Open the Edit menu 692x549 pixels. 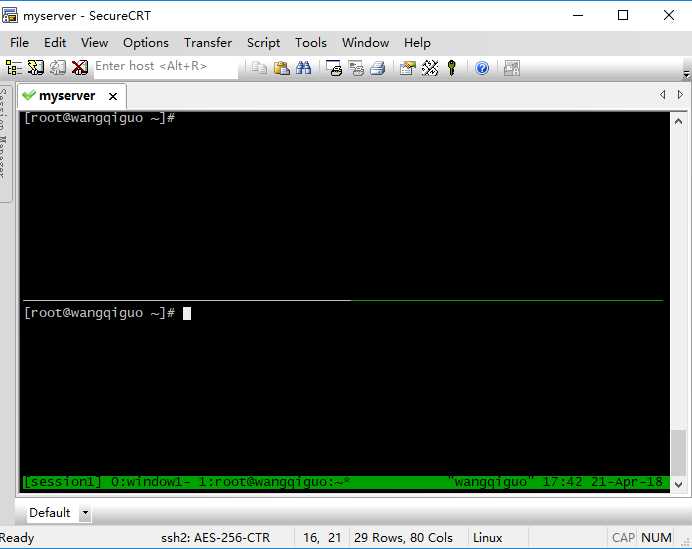pyautogui.click(x=55, y=43)
